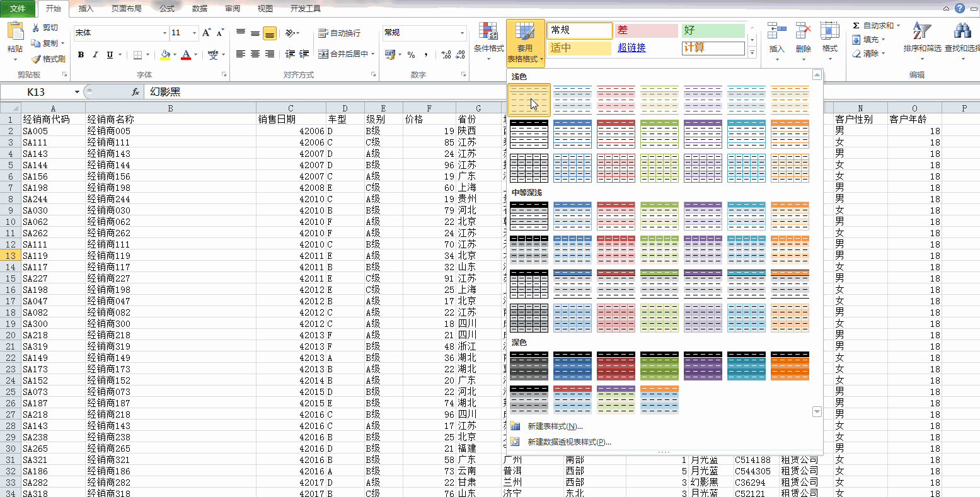Switch to the Formulas (公式) tab
Screen dimensions: 980x497
pos(167,9)
